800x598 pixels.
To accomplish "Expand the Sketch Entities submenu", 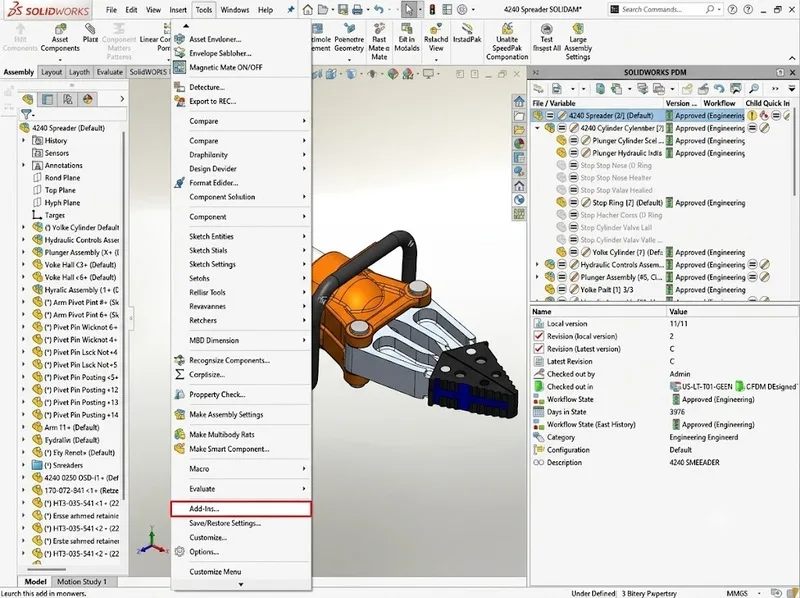I will [x=240, y=236].
